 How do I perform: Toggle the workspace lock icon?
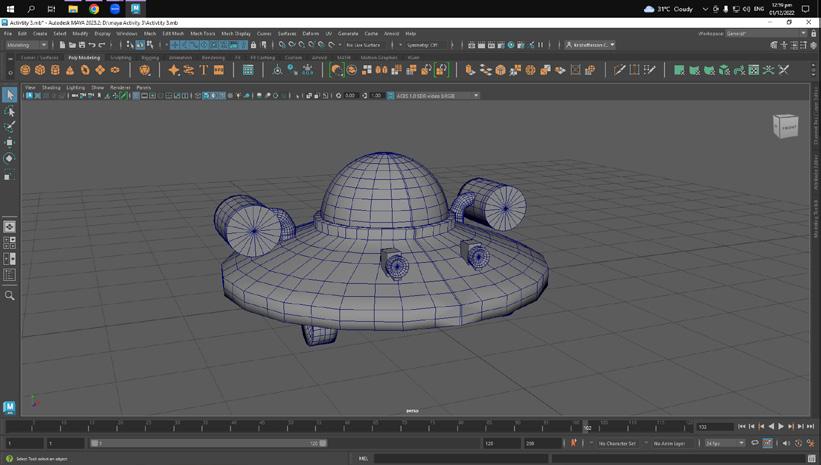point(813,33)
